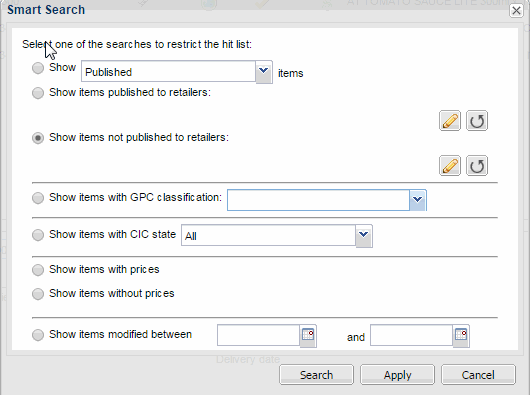Select Show items with CIC state radio
This screenshot has height=395, width=530.
point(38,234)
